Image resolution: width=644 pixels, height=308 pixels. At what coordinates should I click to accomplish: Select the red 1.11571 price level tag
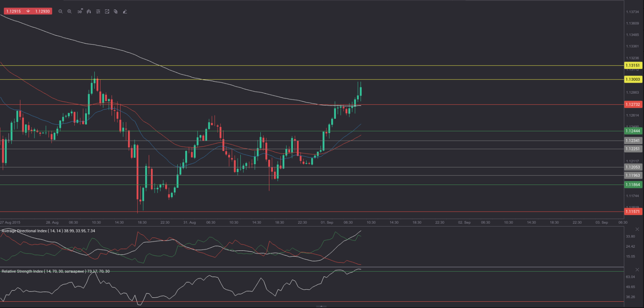pyautogui.click(x=632, y=212)
